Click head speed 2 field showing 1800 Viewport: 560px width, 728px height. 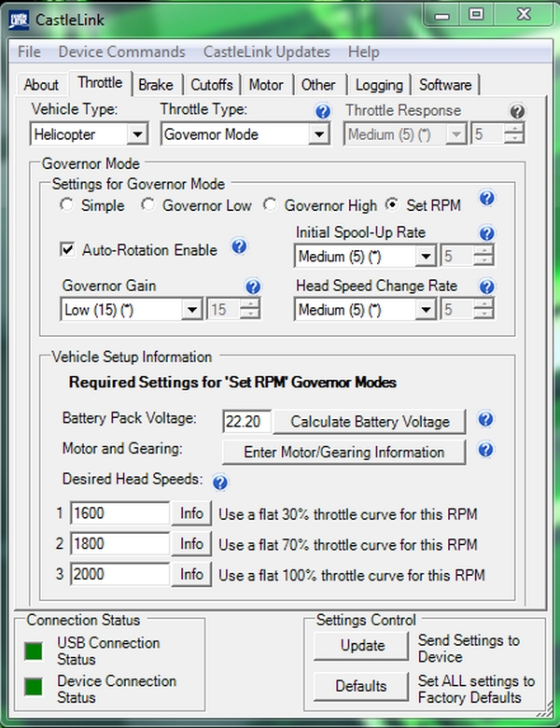point(119,543)
